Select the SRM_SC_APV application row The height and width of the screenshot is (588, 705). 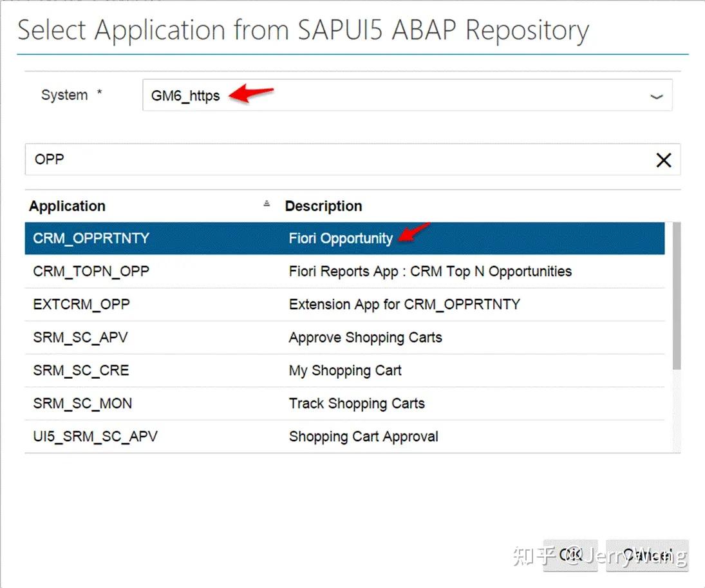80,337
